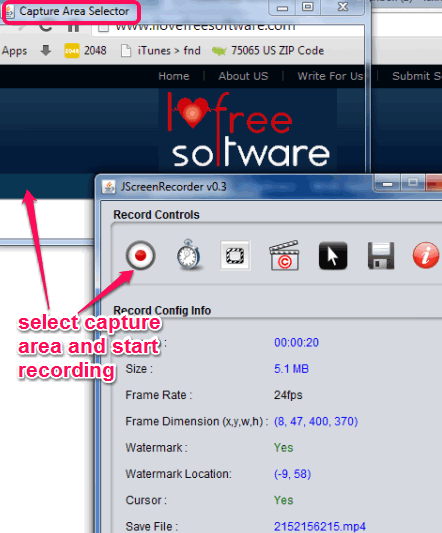This screenshot has width=442, height=533.
Task: Select the capture area frame icon
Action: click(x=235, y=255)
